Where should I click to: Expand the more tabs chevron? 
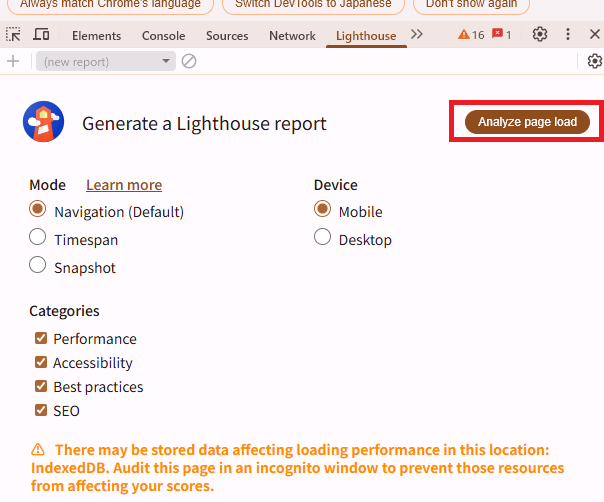pos(417,35)
